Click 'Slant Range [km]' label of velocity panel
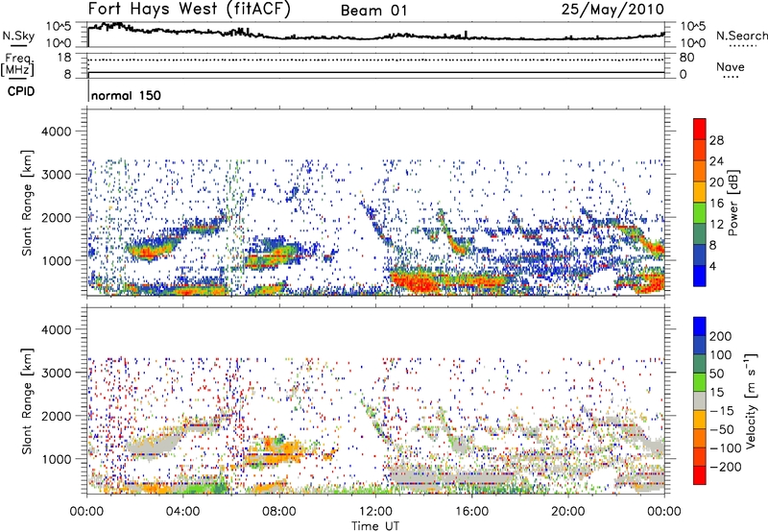Screen dimensions: 768x532 click(x=27, y=401)
